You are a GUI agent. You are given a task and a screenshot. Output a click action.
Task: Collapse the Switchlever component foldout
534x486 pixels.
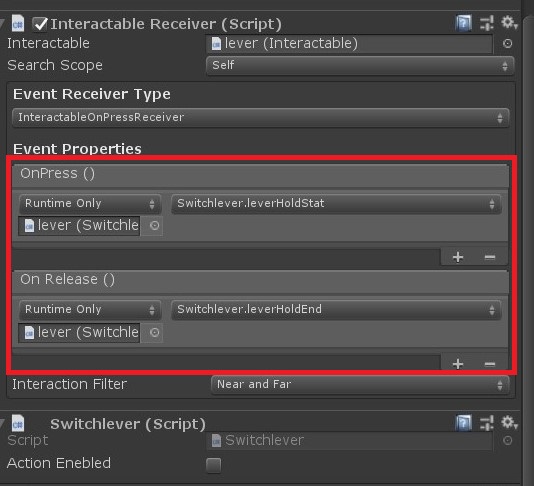2,423
